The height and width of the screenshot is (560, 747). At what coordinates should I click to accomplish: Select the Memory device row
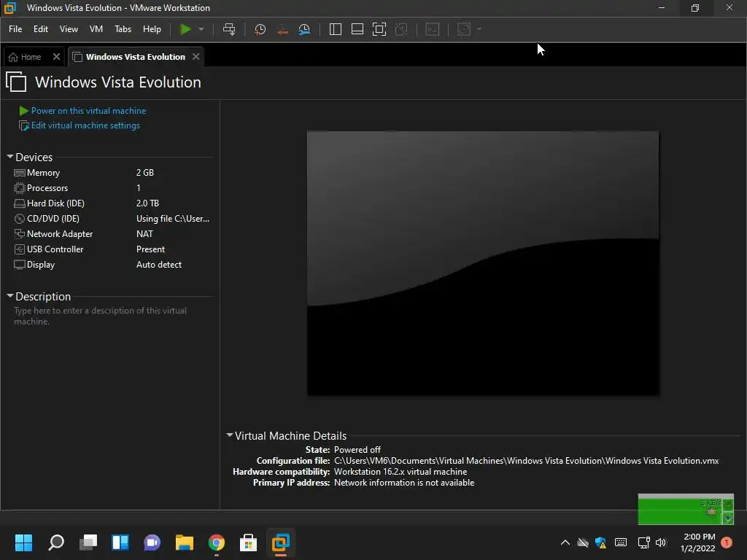(x=112, y=172)
